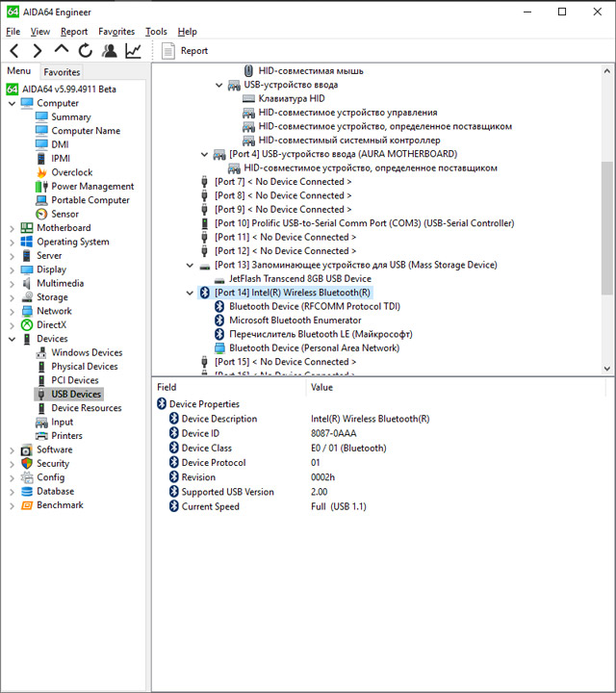This screenshot has height=693, width=616.
Task: Click the Network icon in sidebar
Action: pos(27,311)
